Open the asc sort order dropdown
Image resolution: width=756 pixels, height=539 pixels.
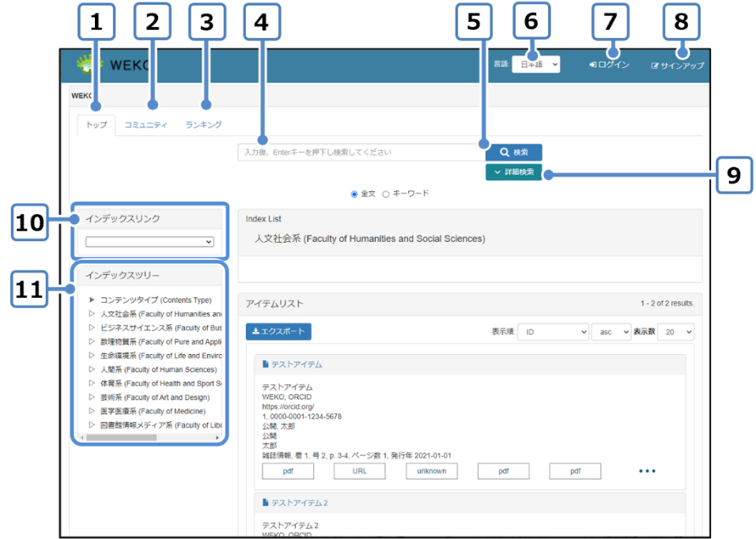(610, 332)
